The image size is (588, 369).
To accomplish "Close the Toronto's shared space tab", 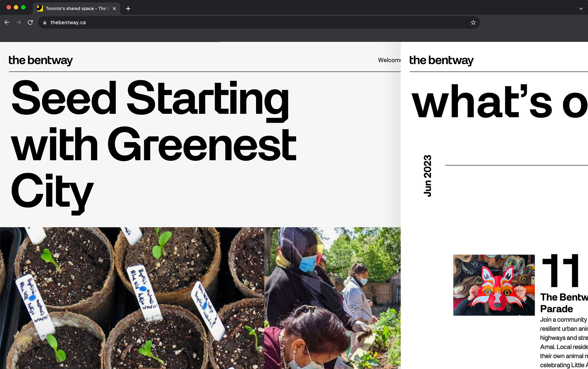I will pyautogui.click(x=114, y=9).
